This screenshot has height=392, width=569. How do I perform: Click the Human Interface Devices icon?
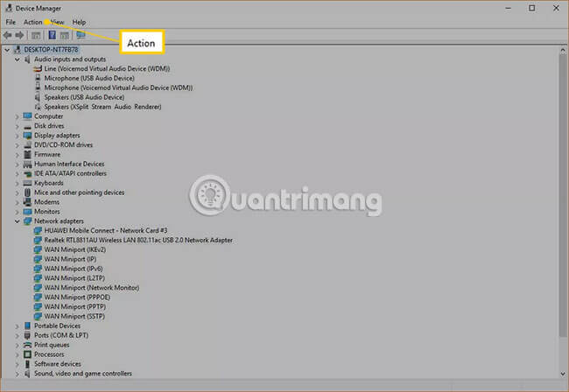click(27, 164)
